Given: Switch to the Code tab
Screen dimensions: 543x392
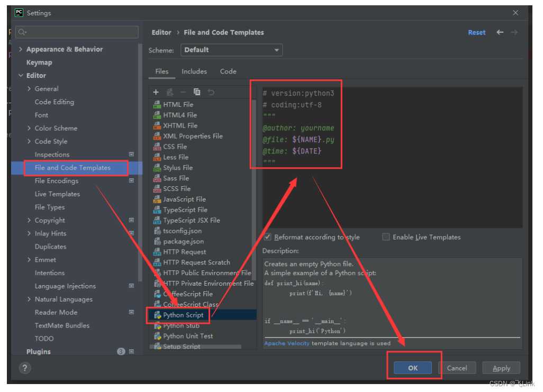Looking at the screenshot, I should point(228,71).
